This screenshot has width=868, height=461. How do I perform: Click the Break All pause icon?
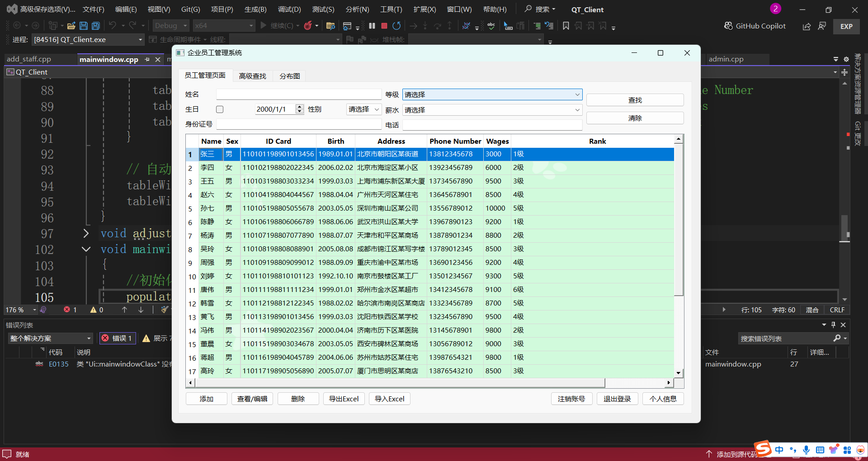372,26
